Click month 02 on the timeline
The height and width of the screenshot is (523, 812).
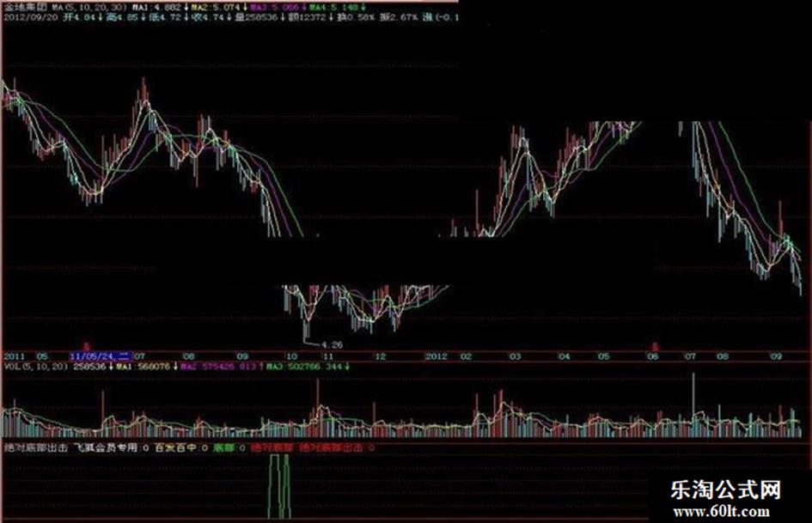coord(466,356)
